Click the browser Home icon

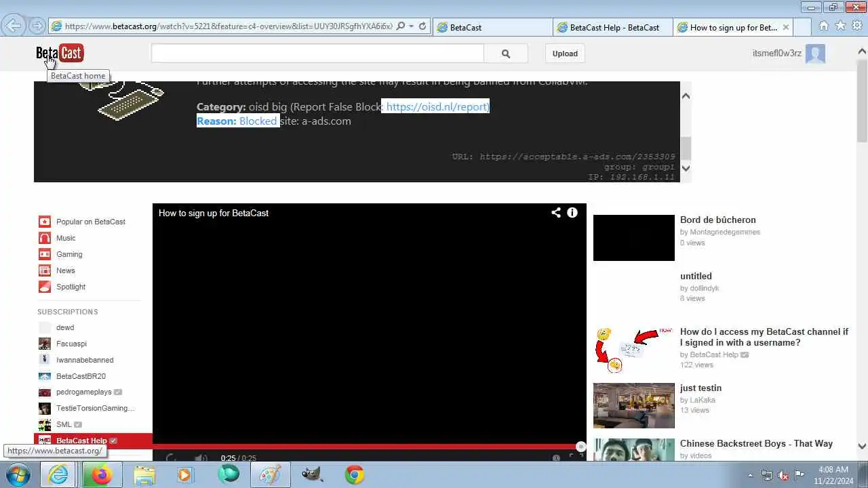click(824, 26)
